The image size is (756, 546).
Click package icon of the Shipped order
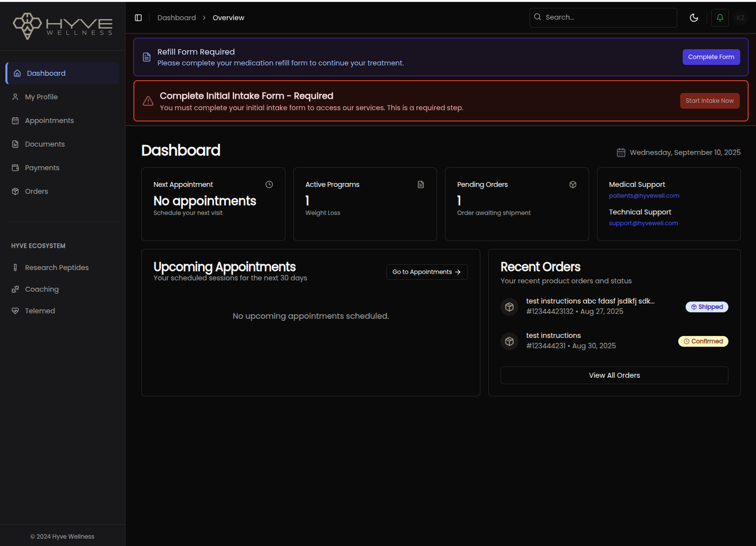[509, 307]
